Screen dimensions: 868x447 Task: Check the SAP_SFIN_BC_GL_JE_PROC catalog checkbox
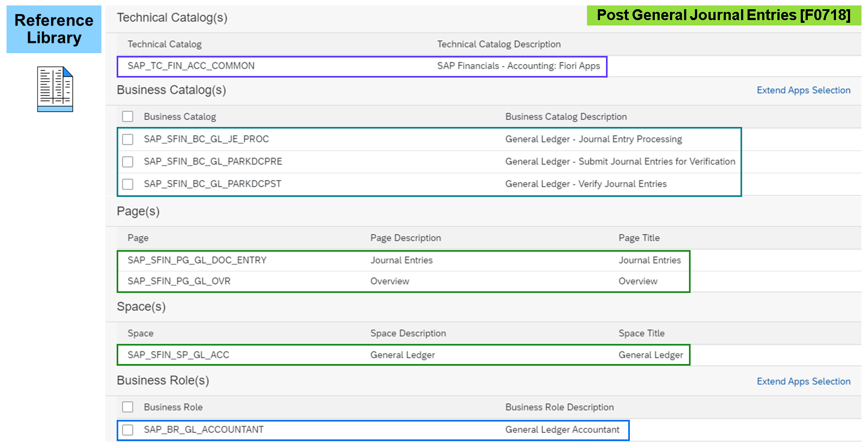pyautogui.click(x=127, y=139)
